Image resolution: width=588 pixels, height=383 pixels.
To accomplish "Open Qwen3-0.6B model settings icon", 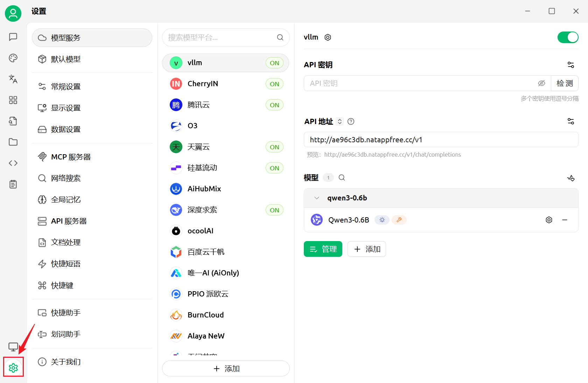I will pyautogui.click(x=549, y=220).
